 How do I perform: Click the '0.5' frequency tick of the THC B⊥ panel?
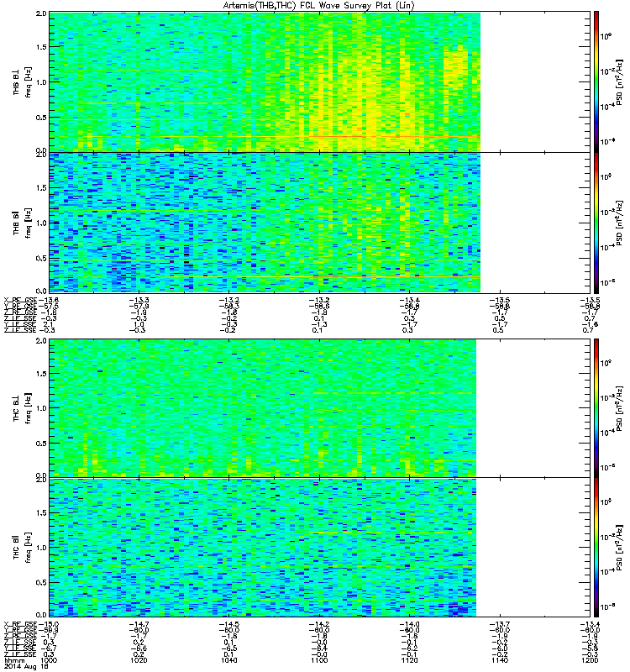(41, 444)
